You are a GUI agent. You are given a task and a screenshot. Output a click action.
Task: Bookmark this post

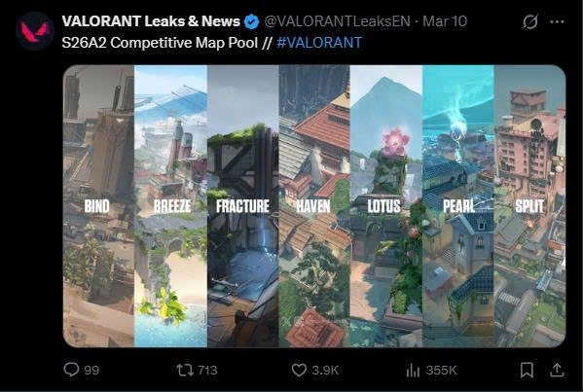point(527,370)
